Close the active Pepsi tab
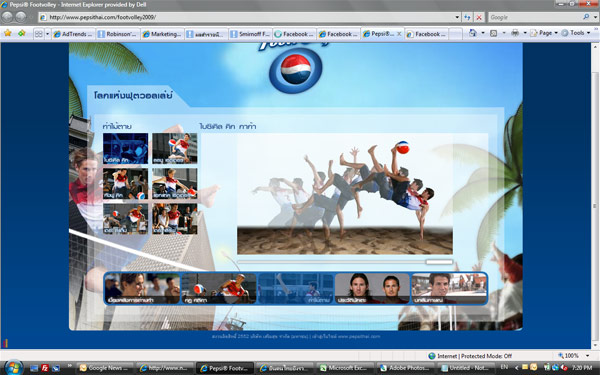The height and width of the screenshot is (375, 600). coord(399,34)
